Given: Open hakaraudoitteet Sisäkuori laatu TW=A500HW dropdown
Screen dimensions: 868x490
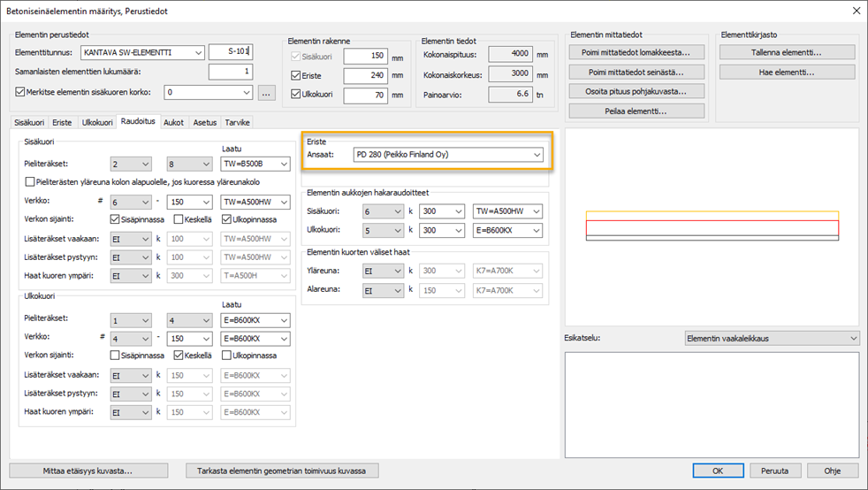Looking at the screenshot, I should coord(507,211).
